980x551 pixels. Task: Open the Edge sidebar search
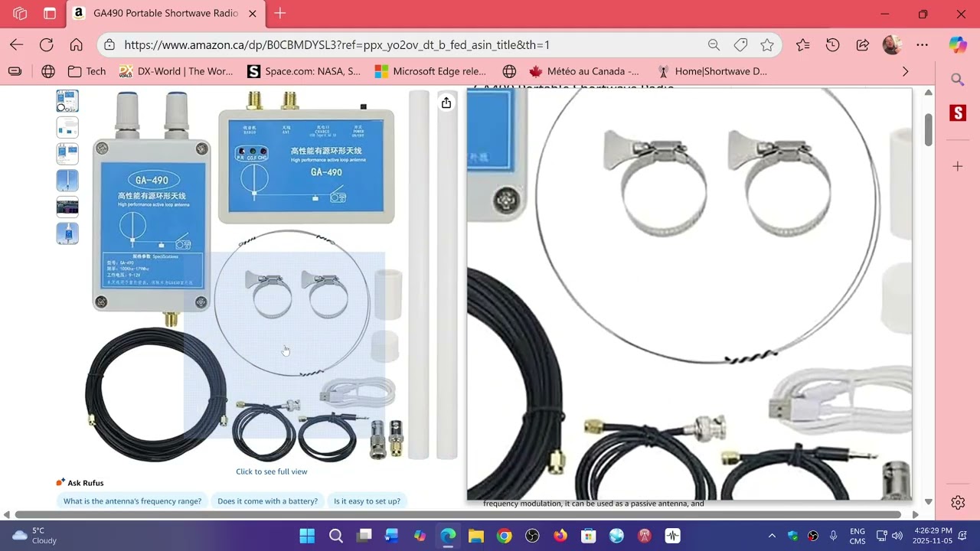tap(958, 80)
